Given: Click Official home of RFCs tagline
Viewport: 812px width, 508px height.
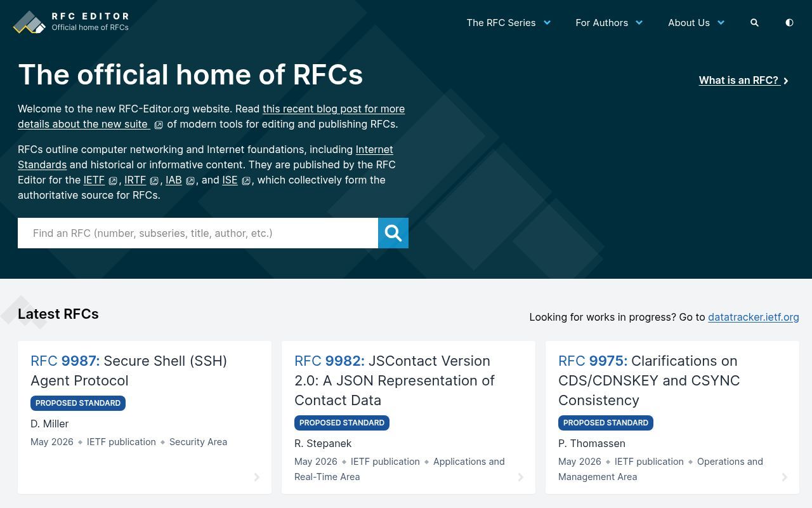Looking at the screenshot, I should (x=90, y=27).
